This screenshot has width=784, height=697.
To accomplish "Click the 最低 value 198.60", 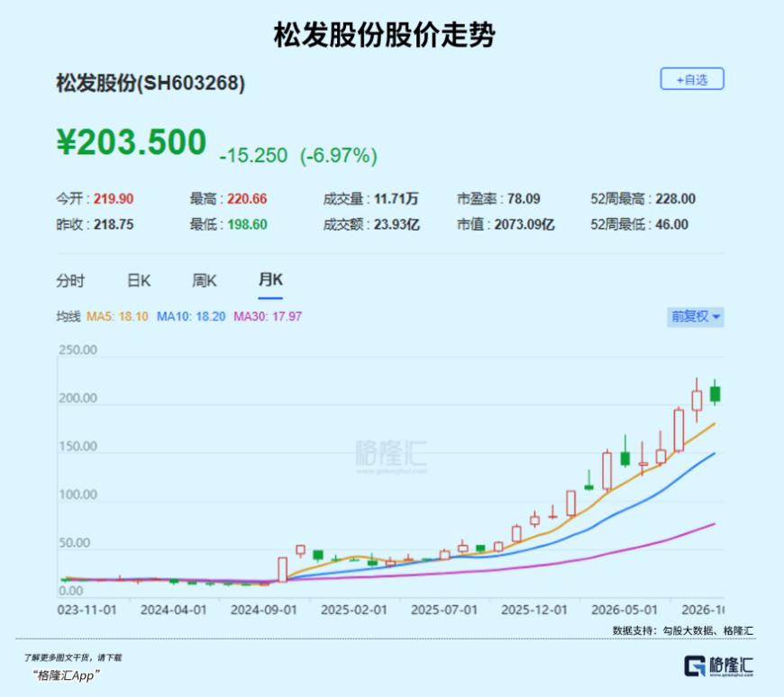I will click(x=247, y=224).
